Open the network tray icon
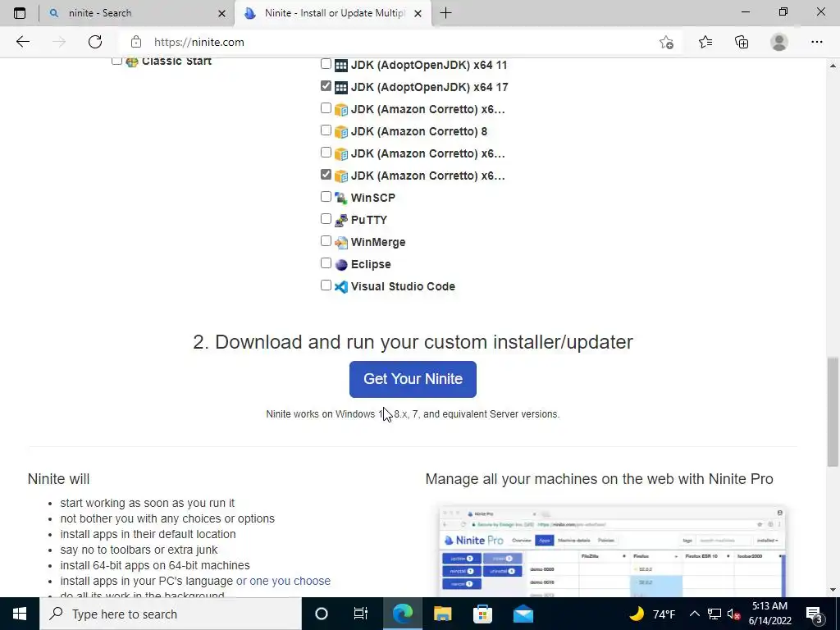 point(714,614)
